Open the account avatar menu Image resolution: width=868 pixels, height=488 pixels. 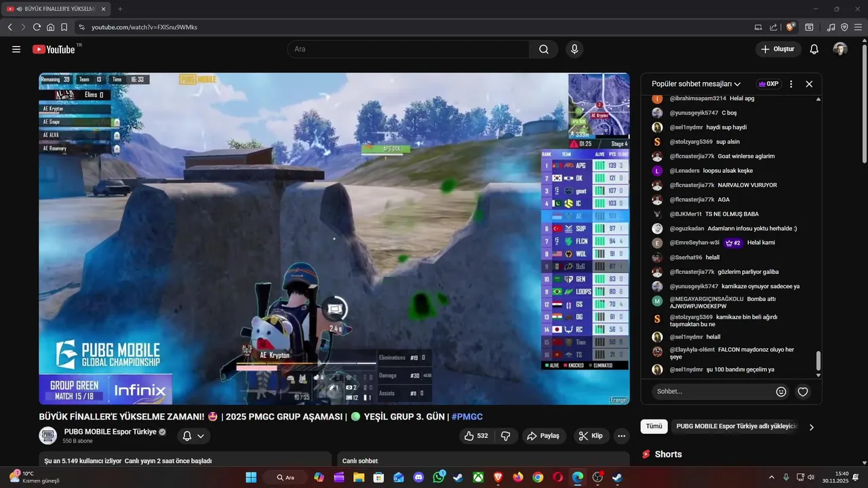coord(840,49)
